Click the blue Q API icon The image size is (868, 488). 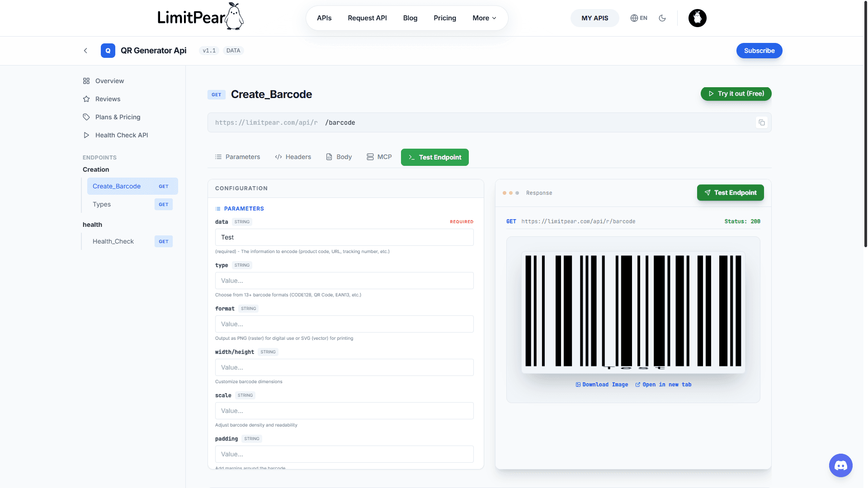pyautogui.click(x=108, y=51)
